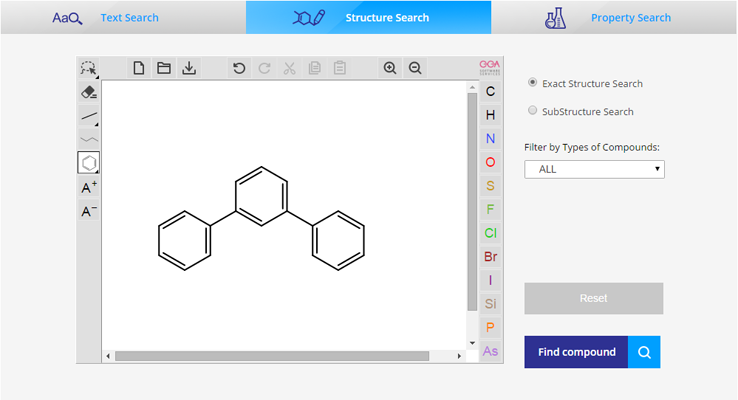The width and height of the screenshot is (738, 400).
Task: Select the lasso selection tool
Action: 88,68
